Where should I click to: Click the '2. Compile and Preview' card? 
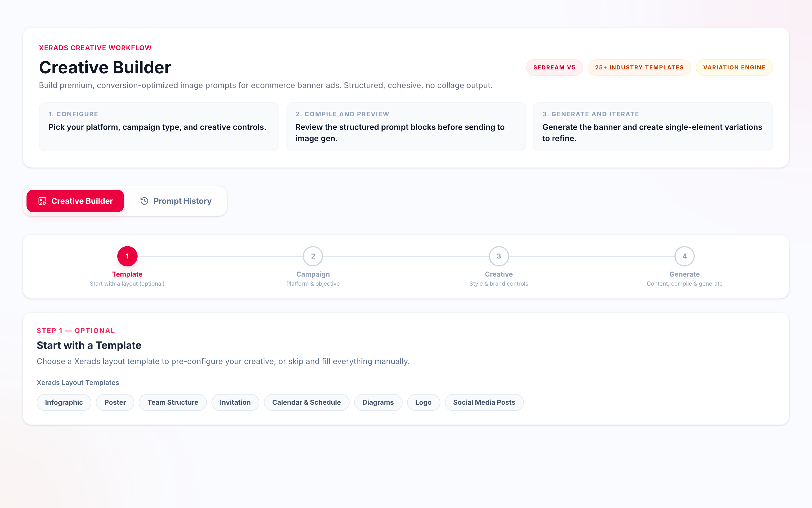click(406, 127)
